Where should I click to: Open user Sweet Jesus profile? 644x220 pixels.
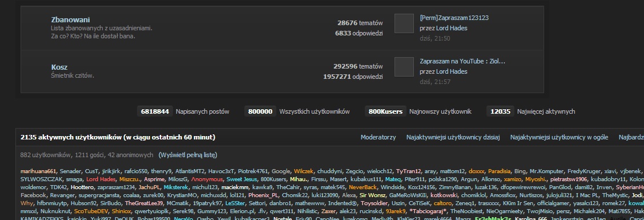point(241,179)
